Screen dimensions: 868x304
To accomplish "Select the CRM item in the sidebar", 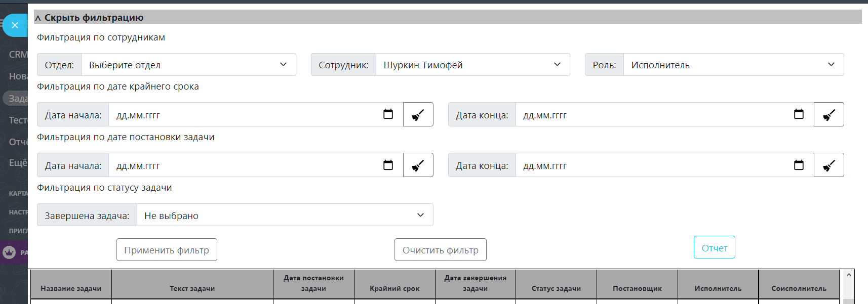I will coord(18,54).
